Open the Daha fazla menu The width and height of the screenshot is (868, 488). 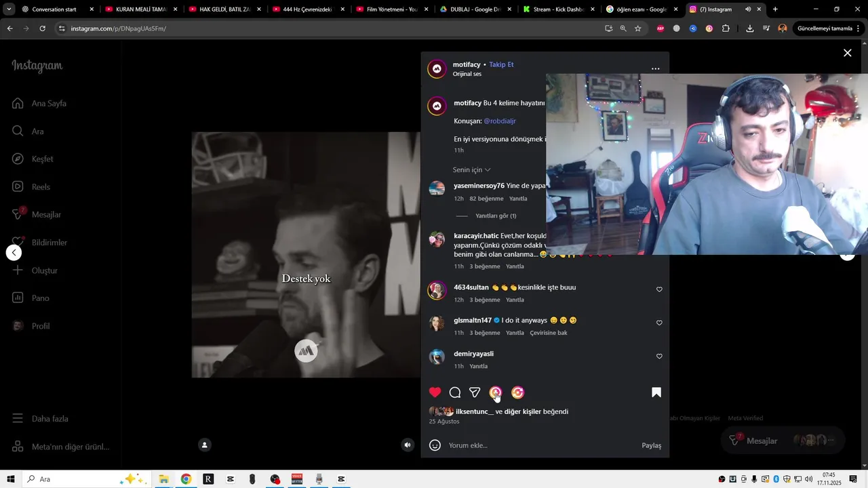coord(40,419)
